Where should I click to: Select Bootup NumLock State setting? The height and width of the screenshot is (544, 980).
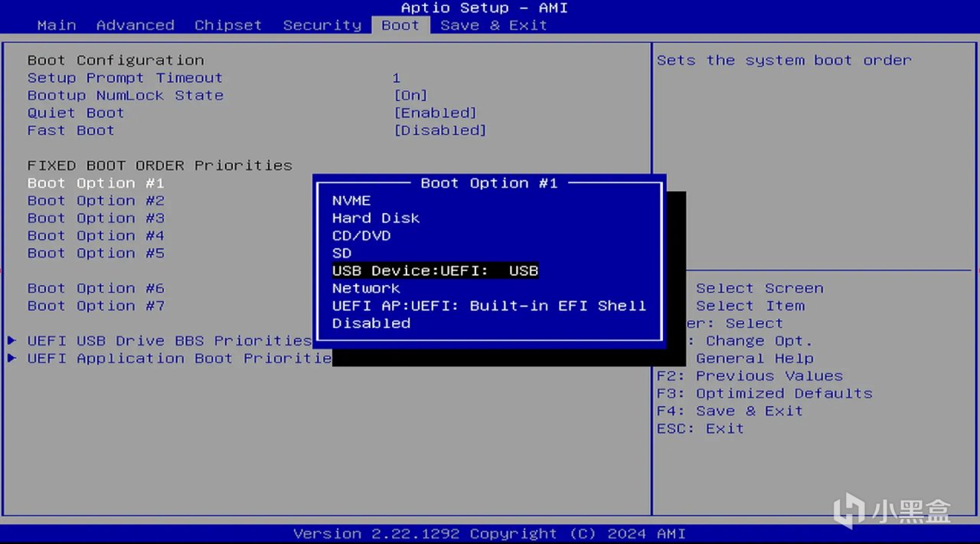pyautogui.click(x=126, y=96)
